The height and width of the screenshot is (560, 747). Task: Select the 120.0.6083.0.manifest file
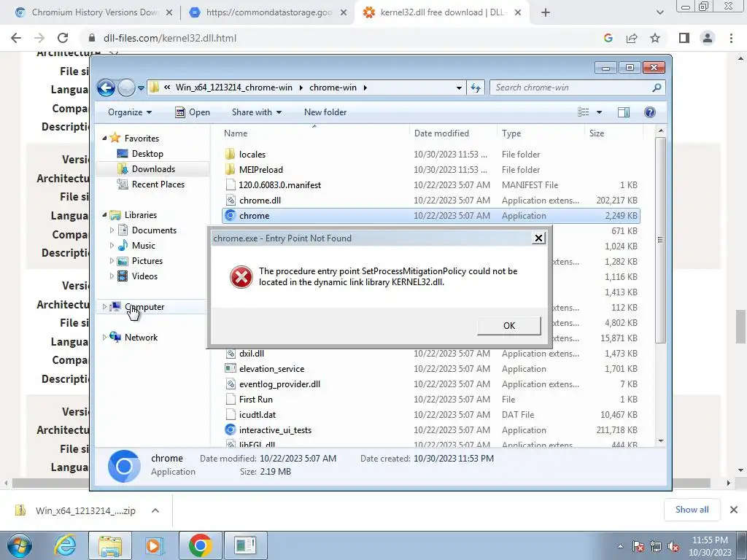point(279,184)
